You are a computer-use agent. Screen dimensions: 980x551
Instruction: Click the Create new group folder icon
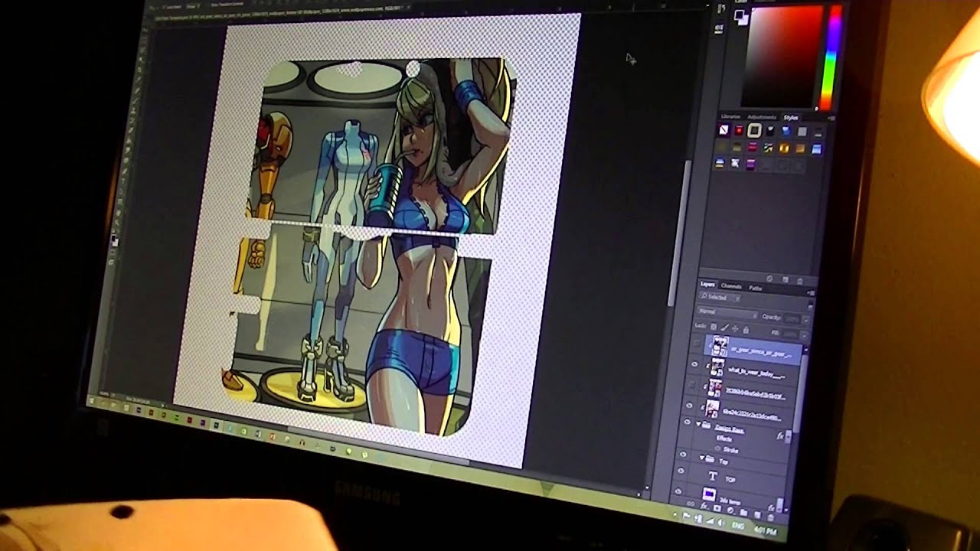[x=743, y=511]
